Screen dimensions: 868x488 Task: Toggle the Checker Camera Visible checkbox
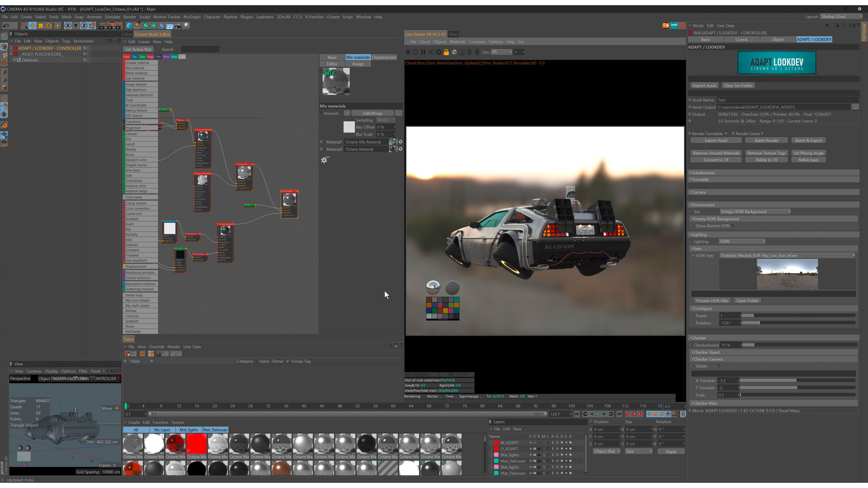(718, 366)
